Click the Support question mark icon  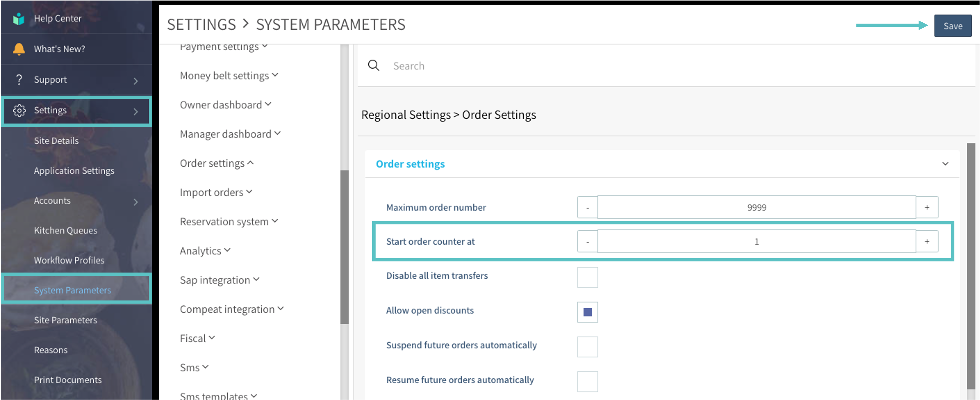point(19,80)
